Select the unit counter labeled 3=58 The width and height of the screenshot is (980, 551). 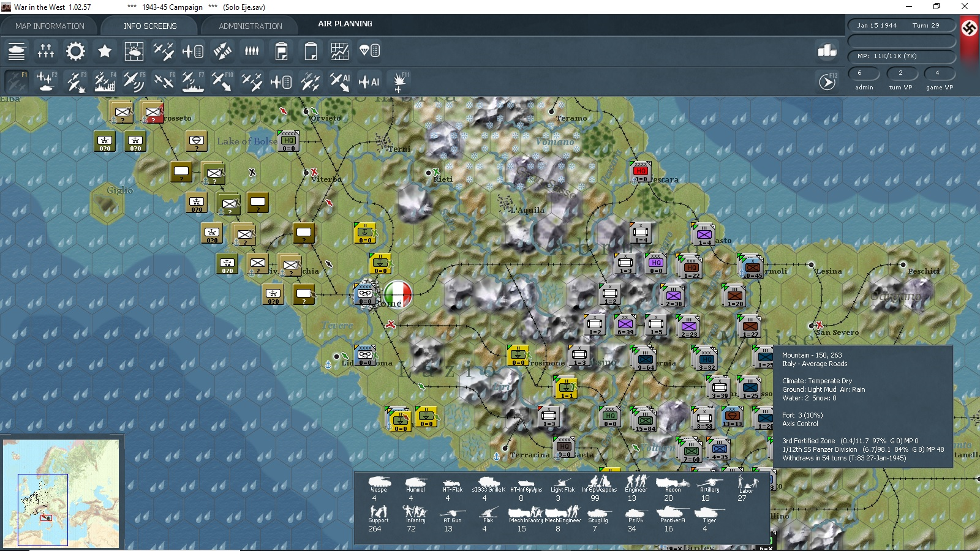point(704,419)
